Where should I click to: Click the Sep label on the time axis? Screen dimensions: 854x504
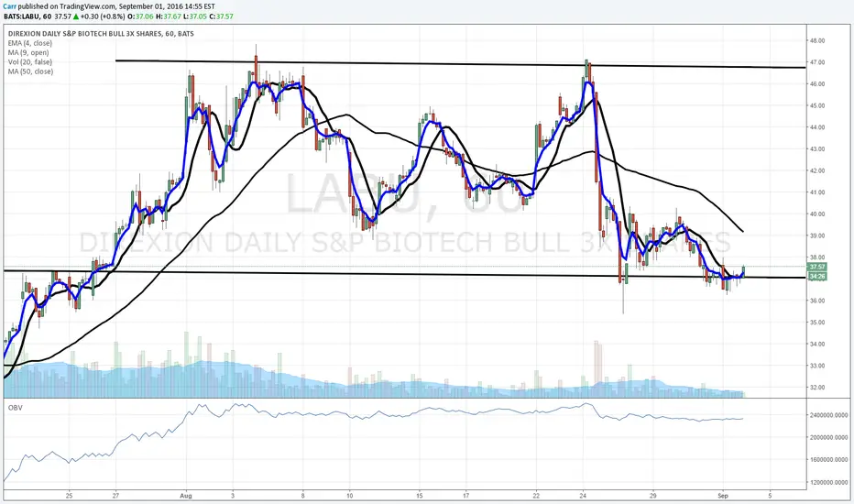pyautogui.click(x=723, y=496)
